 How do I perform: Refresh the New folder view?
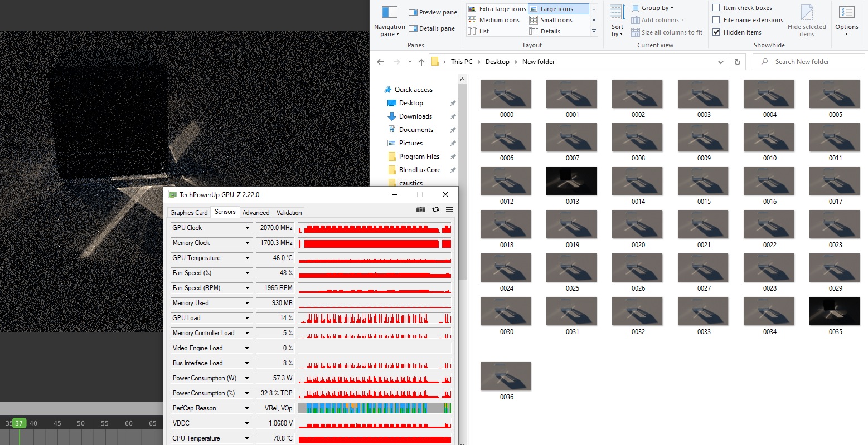[737, 62]
